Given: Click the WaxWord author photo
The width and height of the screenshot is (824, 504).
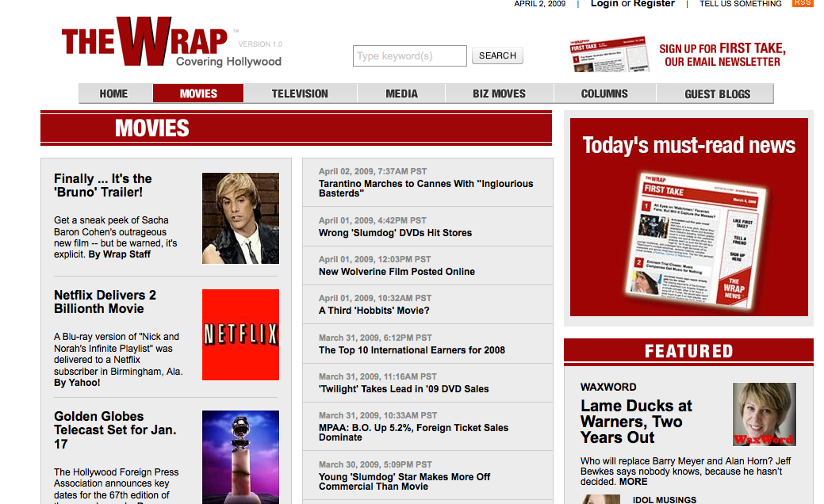Looking at the screenshot, I should (x=764, y=414).
